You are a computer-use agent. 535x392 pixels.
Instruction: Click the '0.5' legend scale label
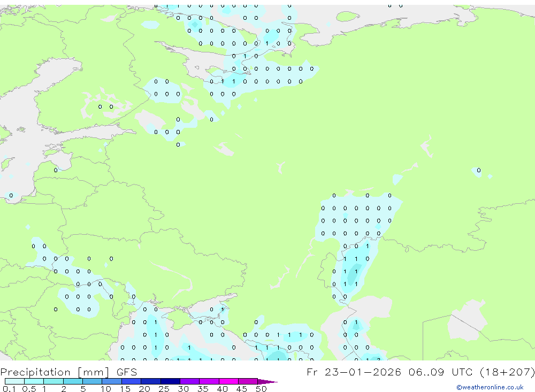click(x=29, y=389)
